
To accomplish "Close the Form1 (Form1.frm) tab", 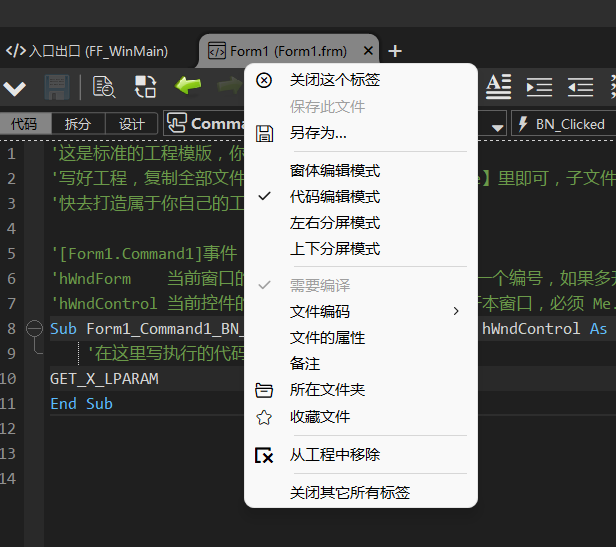I will (x=369, y=51).
